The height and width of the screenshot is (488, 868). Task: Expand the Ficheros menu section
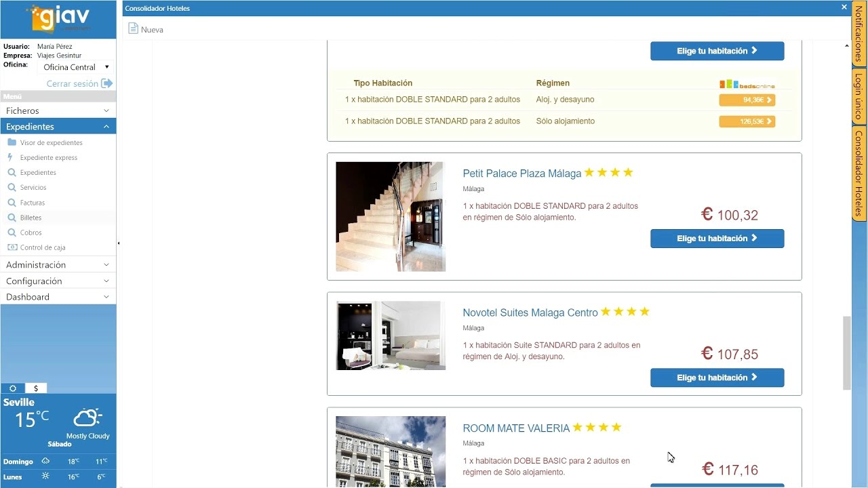pos(58,110)
